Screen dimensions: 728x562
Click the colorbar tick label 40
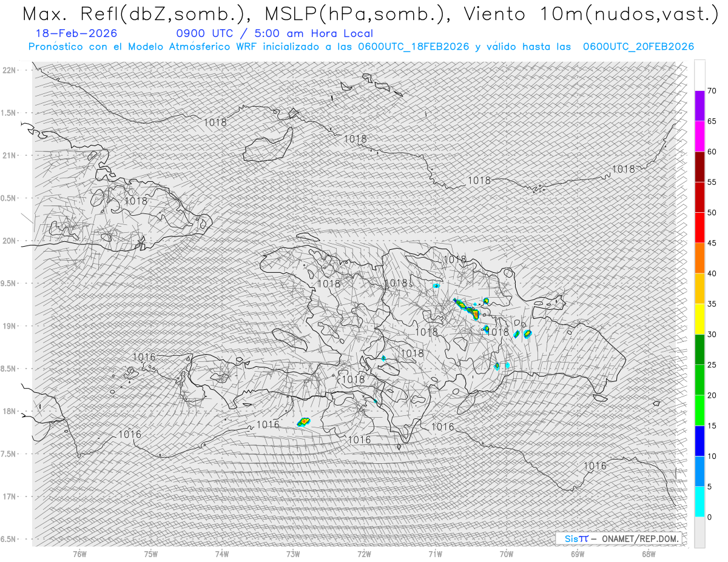tap(712, 273)
